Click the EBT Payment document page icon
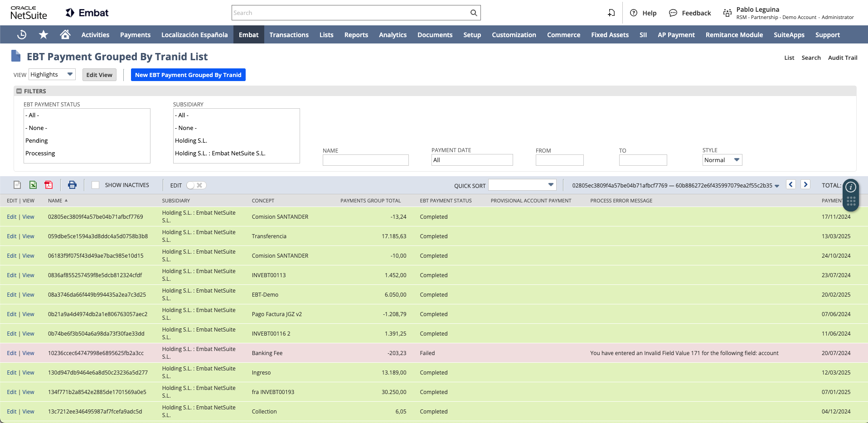The image size is (868, 423). point(16,56)
